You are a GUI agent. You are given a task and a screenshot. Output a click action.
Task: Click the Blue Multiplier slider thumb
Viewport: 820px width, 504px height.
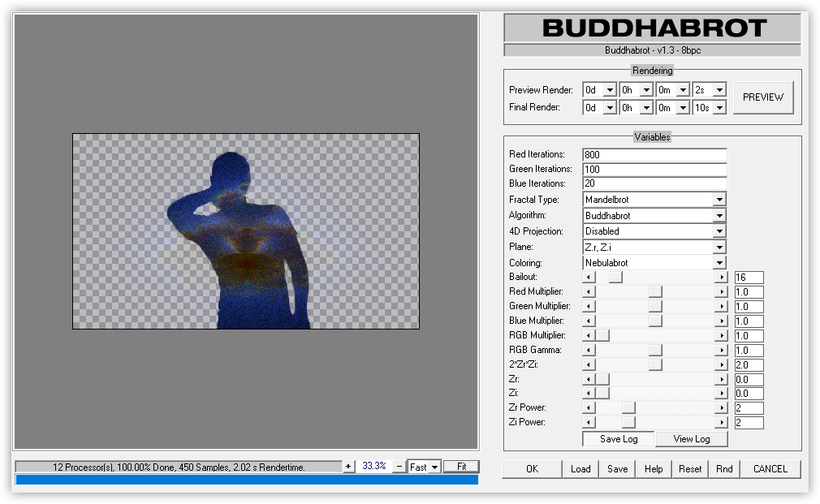655,321
